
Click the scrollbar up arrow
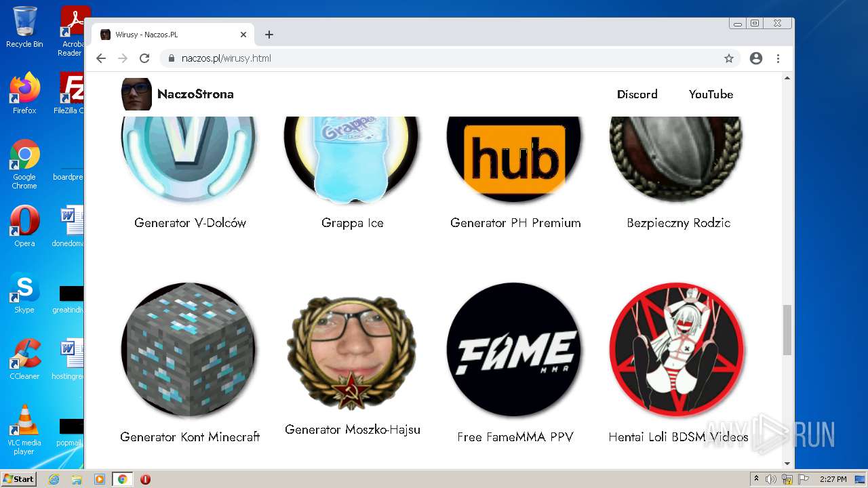click(787, 78)
